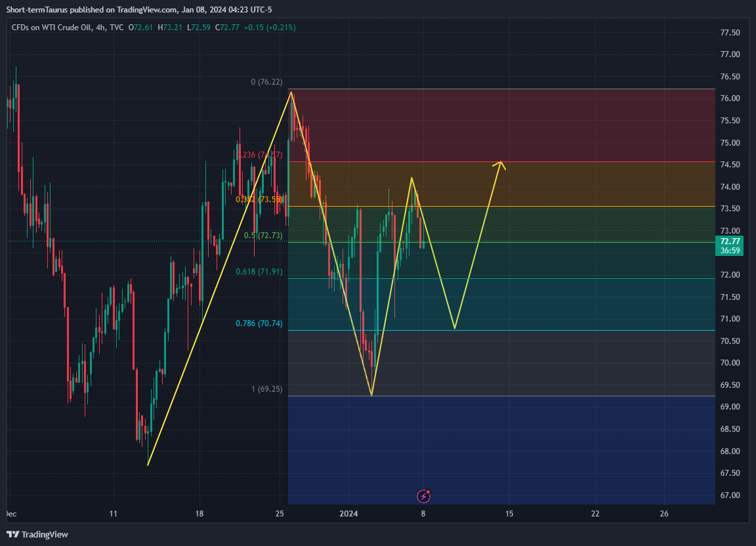Click the change value +0.15 (+0.21%)
756x546 pixels.
[x=270, y=28]
